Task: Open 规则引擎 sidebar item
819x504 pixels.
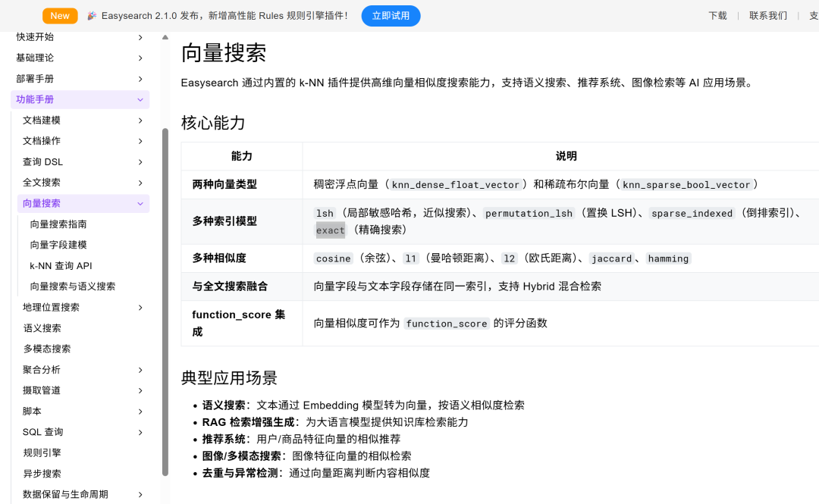Action: click(42, 452)
